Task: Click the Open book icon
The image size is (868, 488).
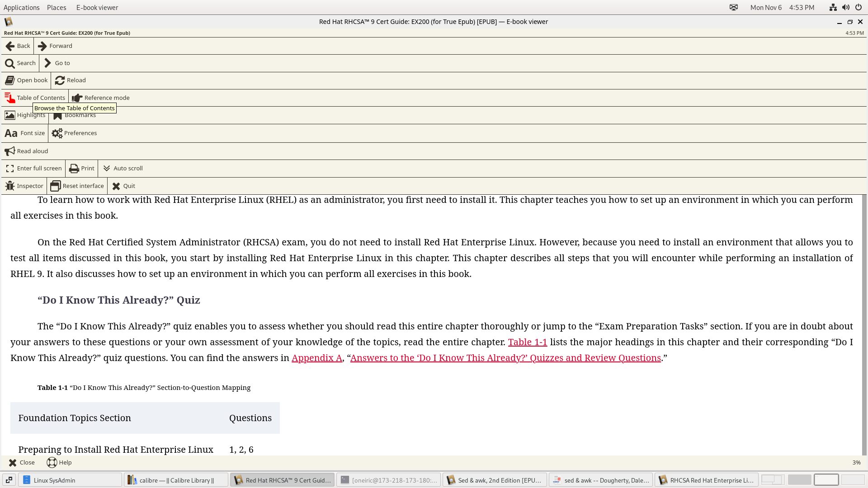Action: (x=10, y=80)
